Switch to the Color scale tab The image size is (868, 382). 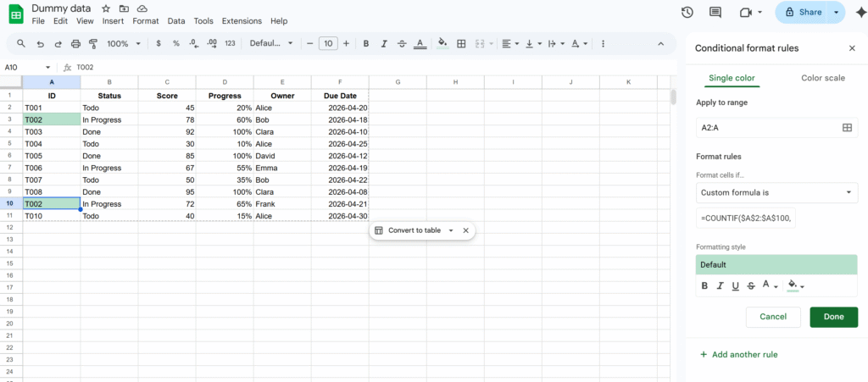(x=822, y=78)
